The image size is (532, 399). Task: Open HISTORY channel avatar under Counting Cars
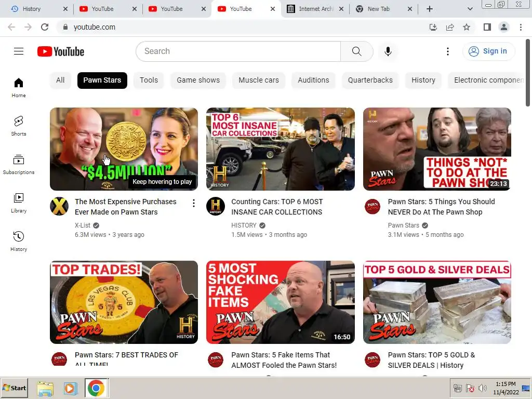coord(216,206)
